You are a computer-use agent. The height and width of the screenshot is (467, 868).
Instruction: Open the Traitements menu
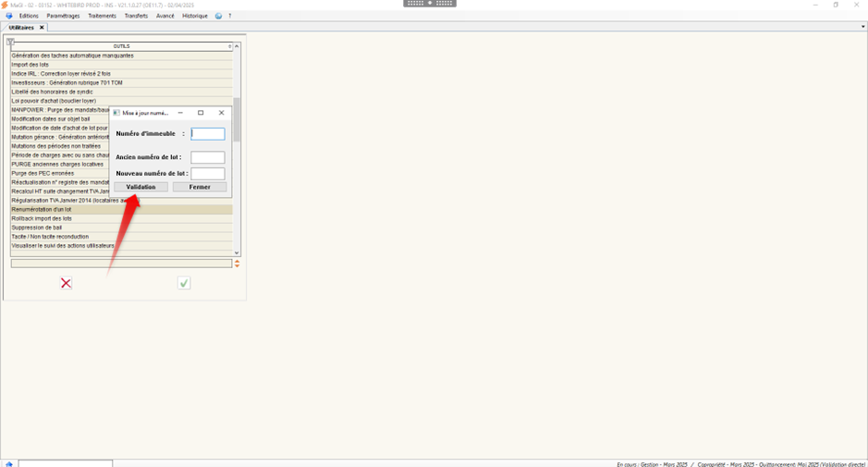pos(102,16)
